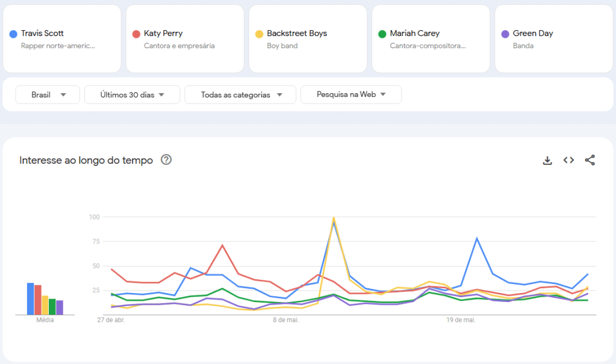Open the Brasil region dropdown
Viewport: 616px width, 364px height.
pyautogui.click(x=48, y=94)
